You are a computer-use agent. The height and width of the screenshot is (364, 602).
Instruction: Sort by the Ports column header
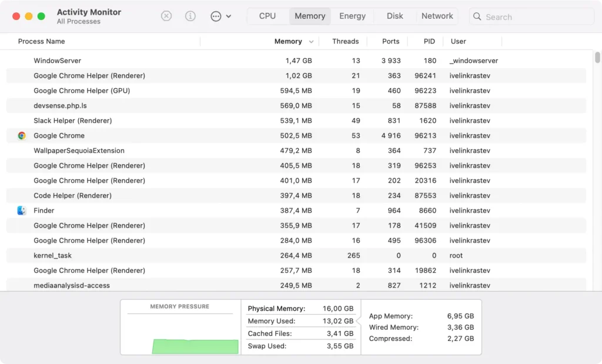[x=390, y=41]
